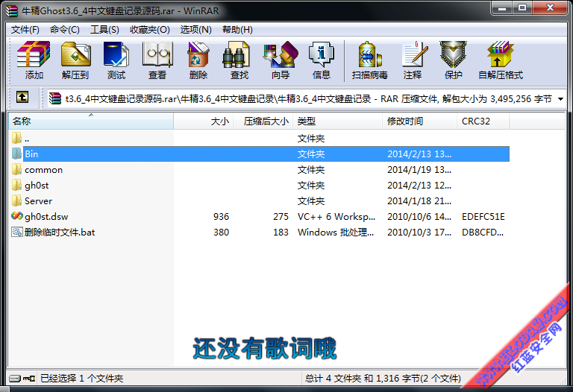Open the 命令(C) menu
The height and width of the screenshot is (392, 573).
point(65,30)
